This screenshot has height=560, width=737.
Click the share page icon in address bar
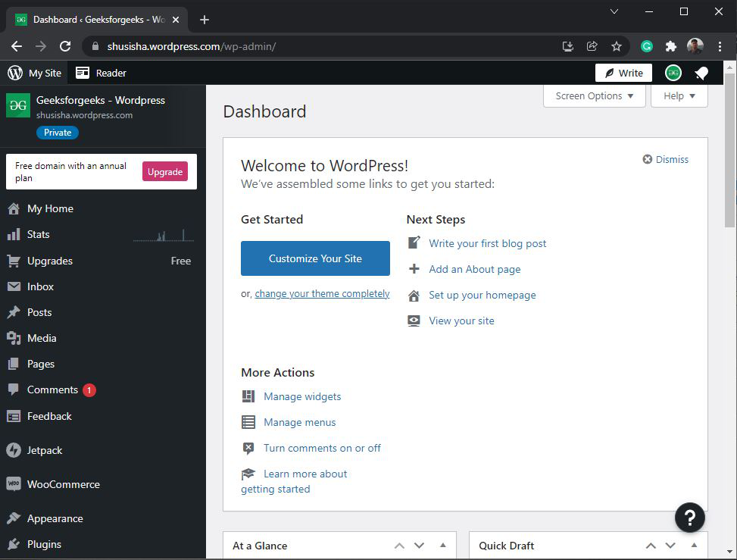coord(592,46)
